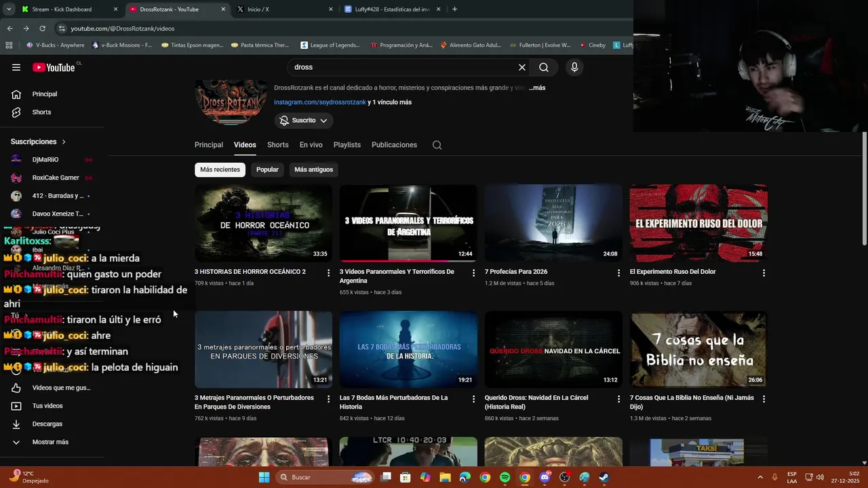The image size is (868, 488).
Task: Open File Explorer from the taskbar
Action: [445, 477]
